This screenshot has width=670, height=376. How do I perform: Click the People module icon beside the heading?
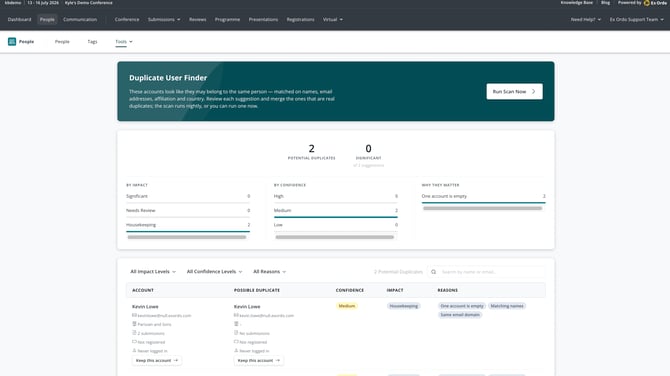(x=12, y=41)
